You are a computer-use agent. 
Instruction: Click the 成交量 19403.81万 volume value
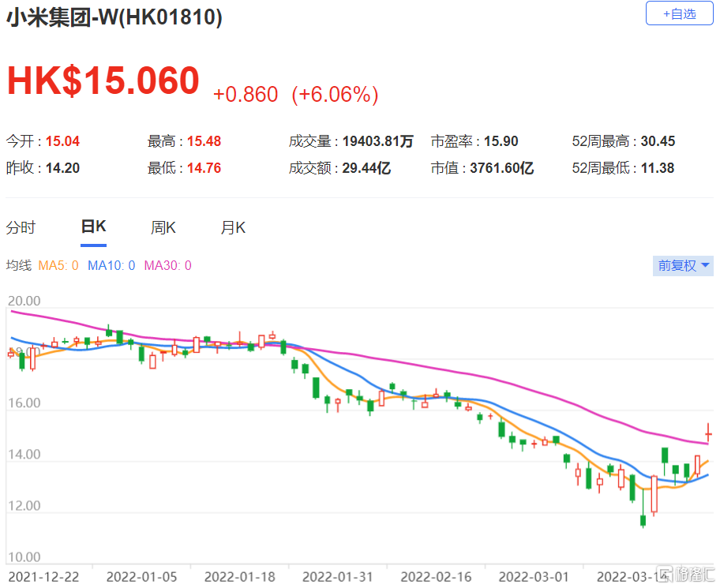click(378, 141)
